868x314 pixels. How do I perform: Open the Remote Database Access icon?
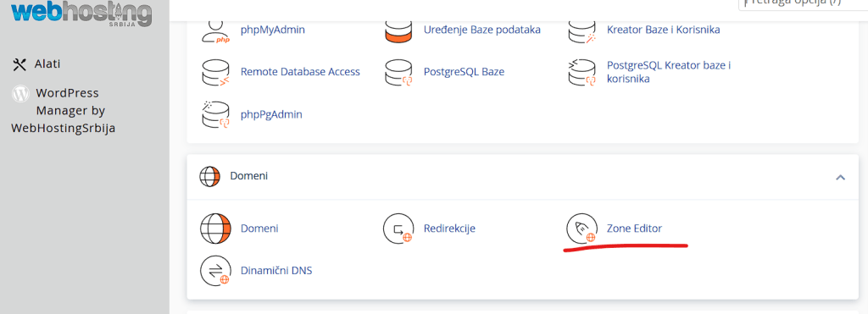point(215,73)
